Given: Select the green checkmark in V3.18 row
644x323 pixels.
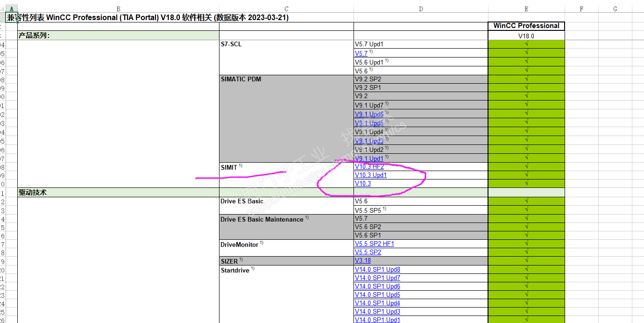Looking at the screenshot, I should (x=526, y=260).
